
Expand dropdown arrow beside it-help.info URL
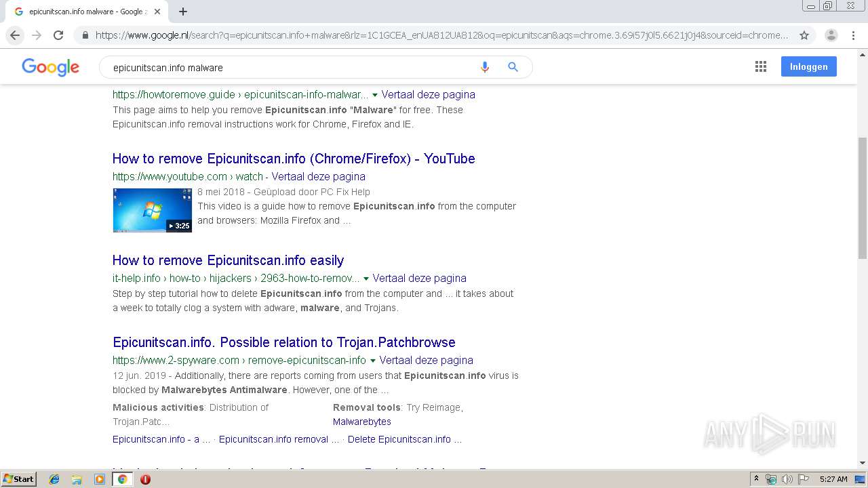[366, 279]
